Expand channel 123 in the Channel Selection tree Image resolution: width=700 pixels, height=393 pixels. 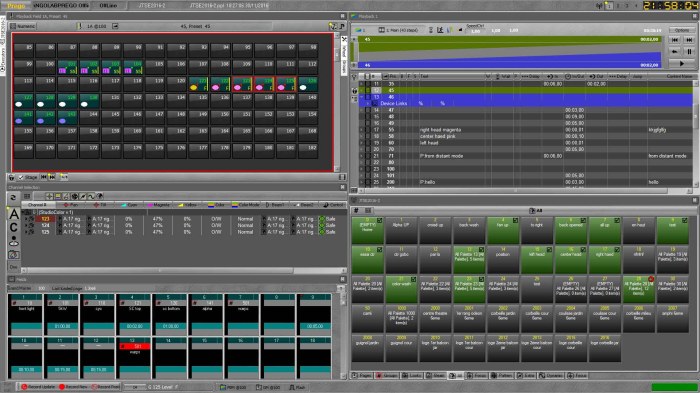coord(26,219)
